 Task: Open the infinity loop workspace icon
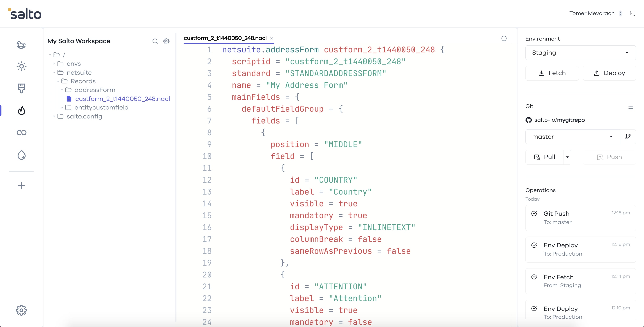[22, 133]
